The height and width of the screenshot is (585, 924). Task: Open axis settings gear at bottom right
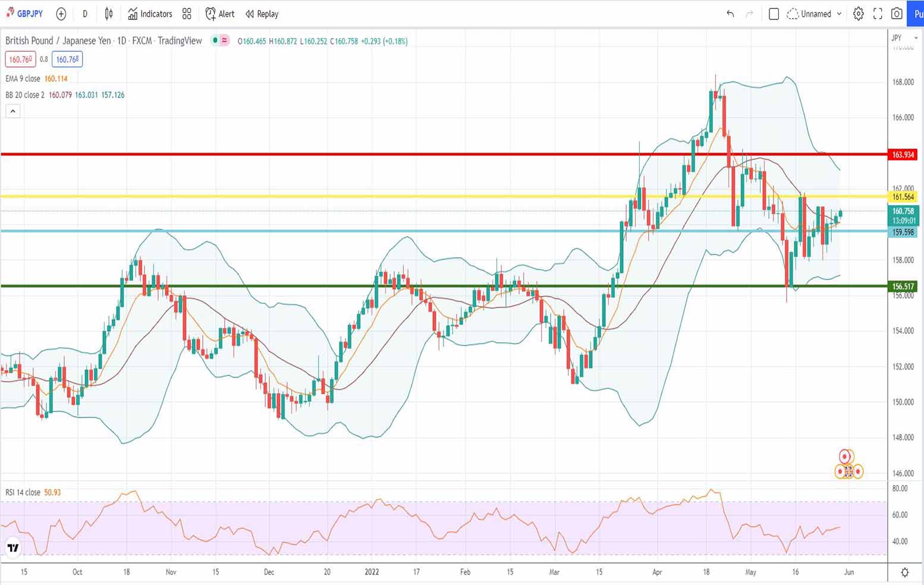point(904,572)
